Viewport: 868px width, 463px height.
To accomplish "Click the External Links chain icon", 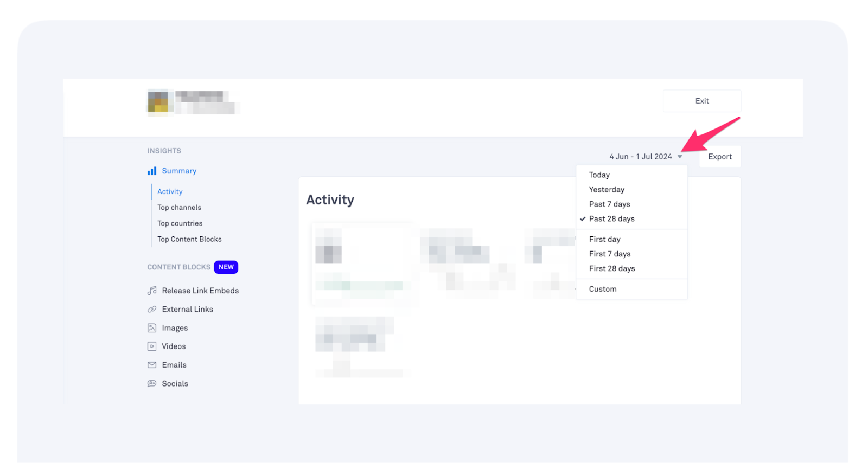I will [x=152, y=309].
